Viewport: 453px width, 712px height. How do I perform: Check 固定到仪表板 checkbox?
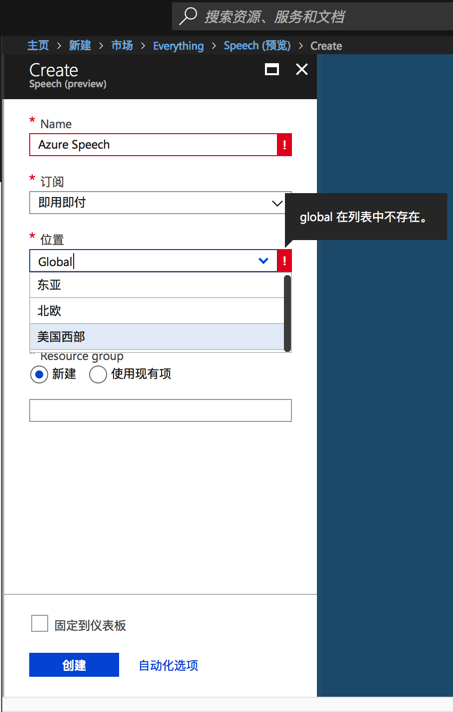pos(39,623)
